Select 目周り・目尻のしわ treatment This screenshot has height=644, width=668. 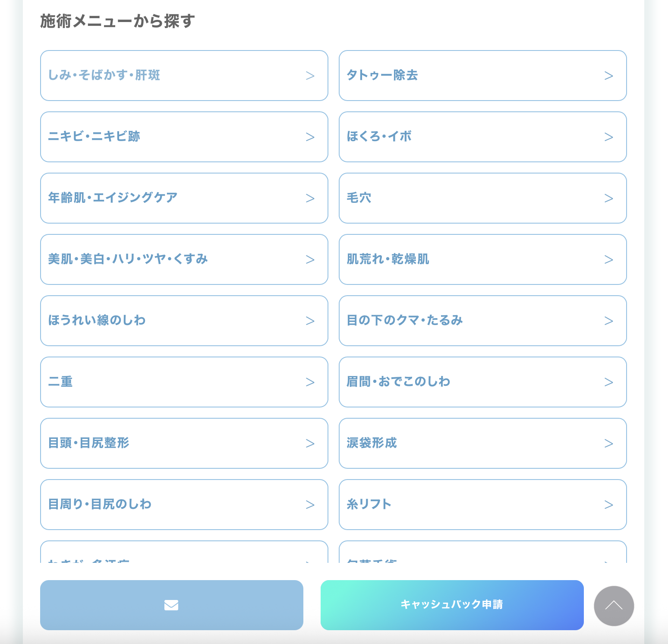184,505
